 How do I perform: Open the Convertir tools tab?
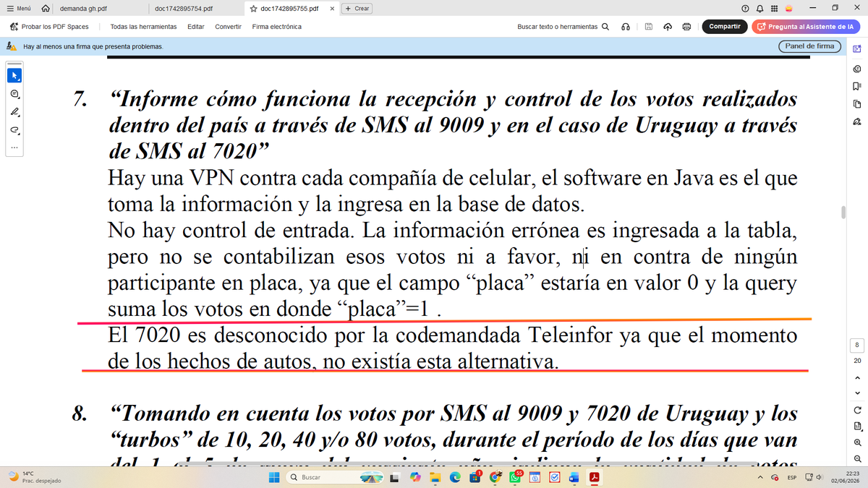(228, 27)
